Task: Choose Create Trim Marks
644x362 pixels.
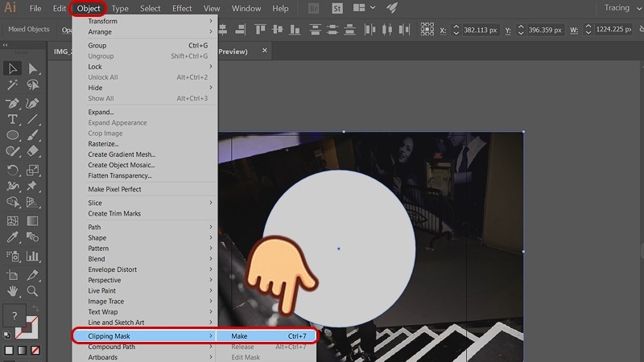Action: coord(145,213)
